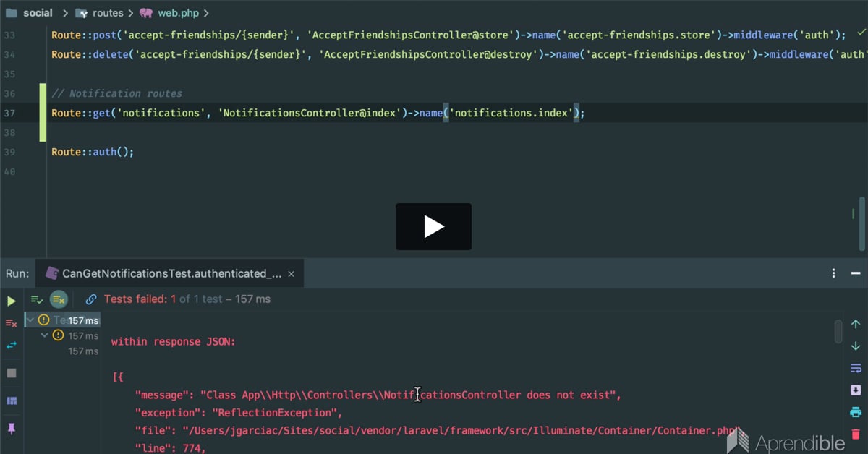This screenshot has height=454, width=868.
Task: Click line number 39 in the gutter
Action: pos(9,152)
